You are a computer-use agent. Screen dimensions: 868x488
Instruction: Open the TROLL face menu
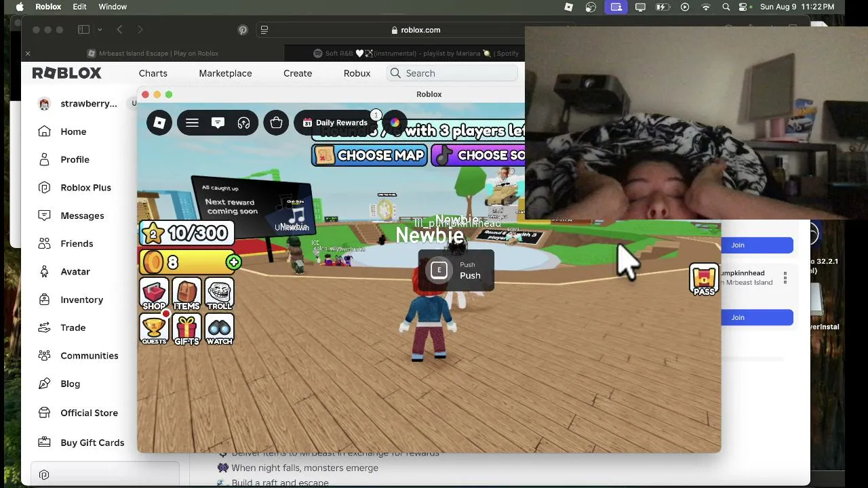(219, 294)
